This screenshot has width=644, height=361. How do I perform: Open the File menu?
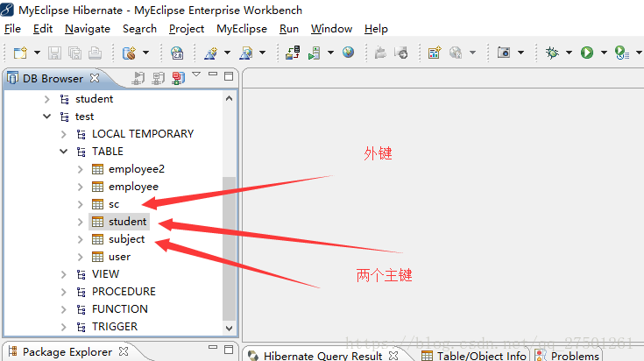(x=12, y=29)
